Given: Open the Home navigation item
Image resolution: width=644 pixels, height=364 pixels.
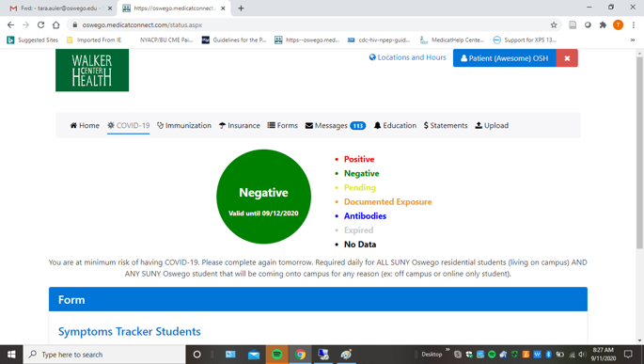Looking at the screenshot, I should tap(85, 125).
